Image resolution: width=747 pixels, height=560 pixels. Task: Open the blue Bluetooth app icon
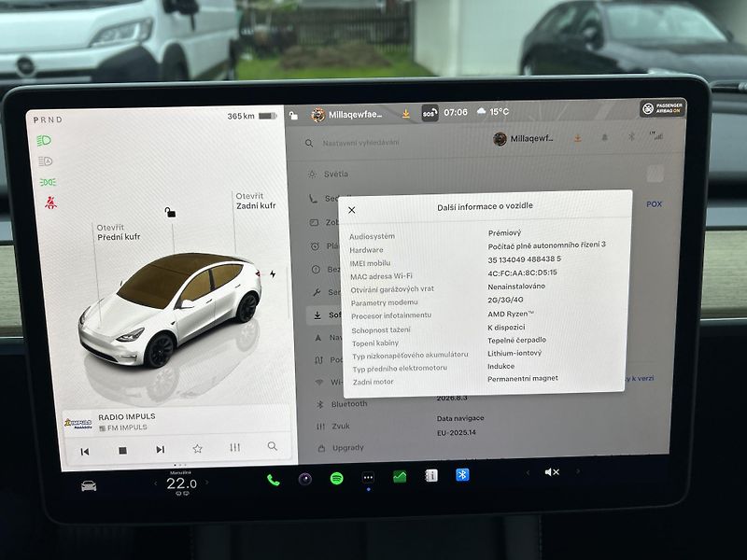pyautogui.click(x=462, y=475)
